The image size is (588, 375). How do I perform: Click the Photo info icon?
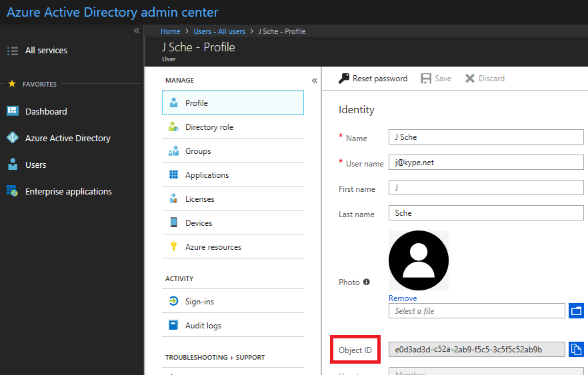pos(367,282)
